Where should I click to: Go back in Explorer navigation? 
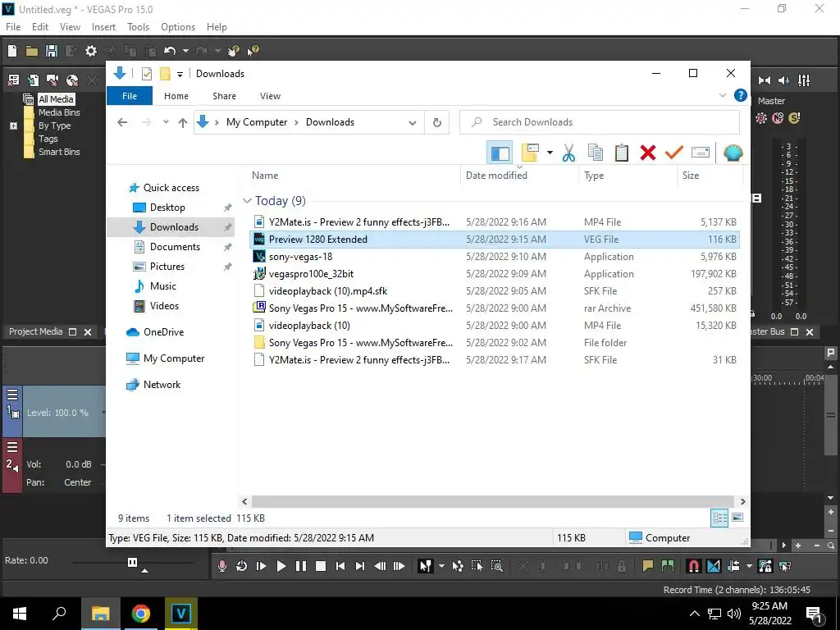point(122,123)
